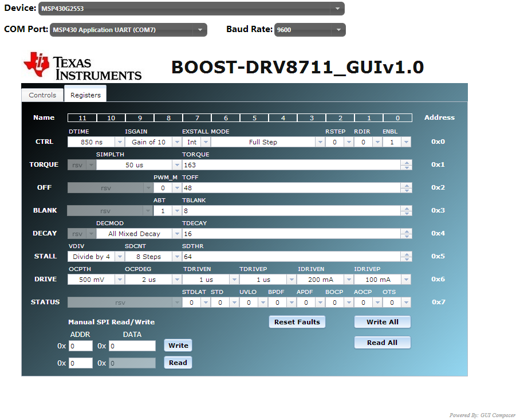This screenshot has height=420, width=520.
Task: Click the Powered By GUI Composer text
Action: pyautogui.click(x=482, y=415)
